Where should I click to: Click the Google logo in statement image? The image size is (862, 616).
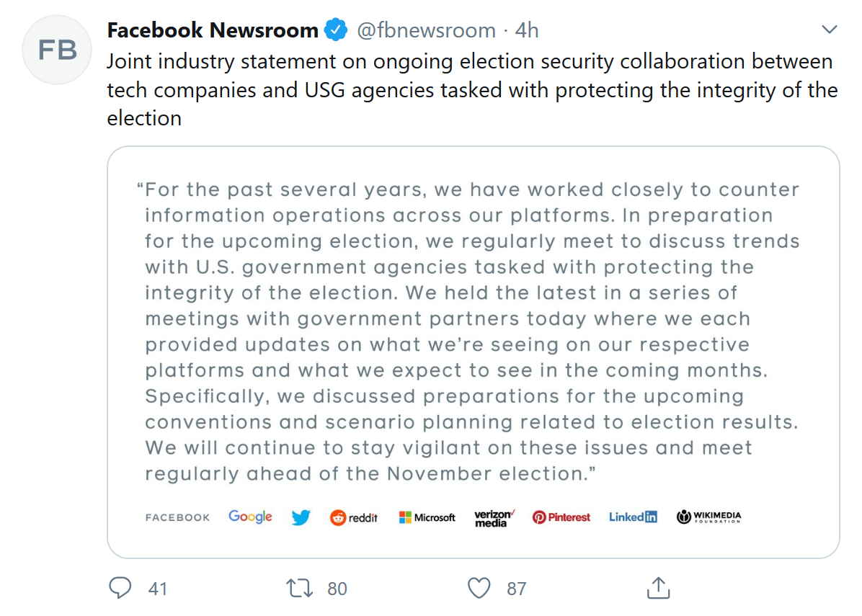tap(250, 517)
